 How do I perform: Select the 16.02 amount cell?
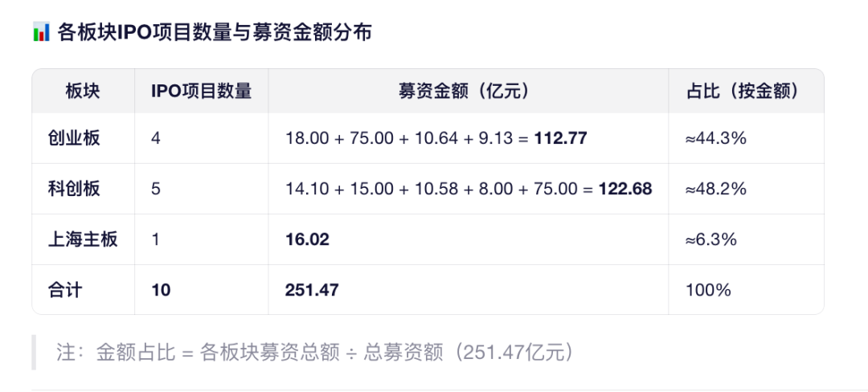click(307, 239)
